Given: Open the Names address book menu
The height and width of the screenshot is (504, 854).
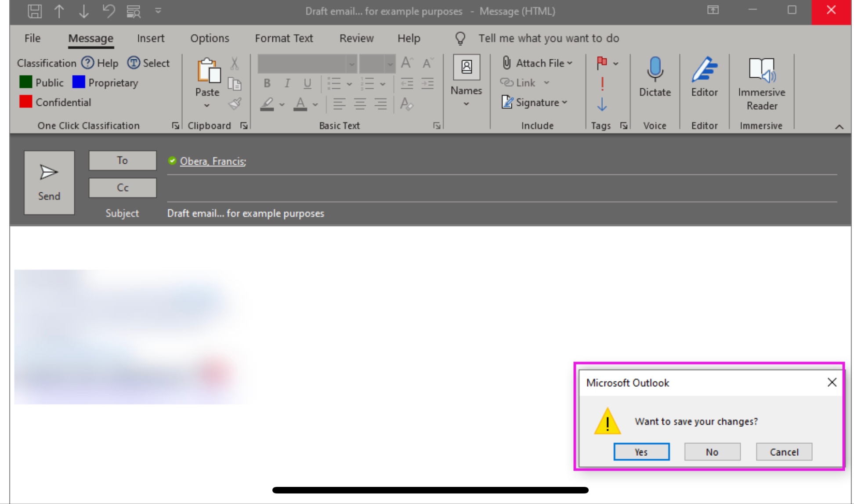Looking at the screenshot, I should click(467, 81).
